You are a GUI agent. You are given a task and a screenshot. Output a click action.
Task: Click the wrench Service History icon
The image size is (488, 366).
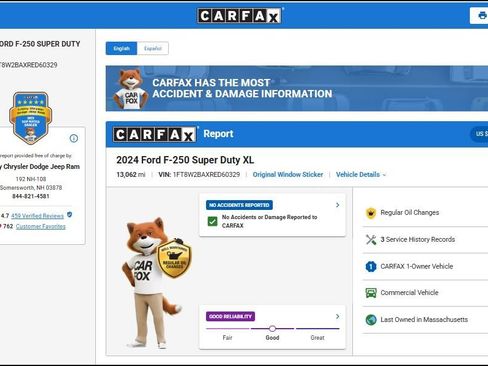pos(371,239)
